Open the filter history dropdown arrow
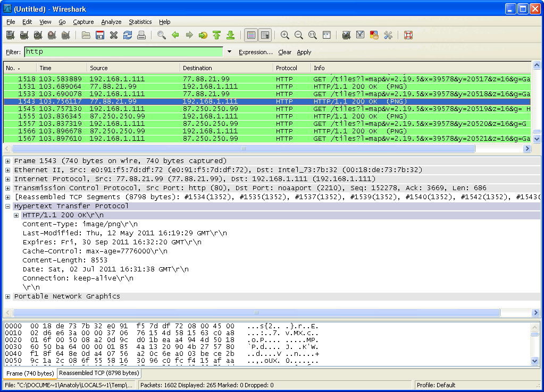The image size is (544, 392). (x=229, y=52)
